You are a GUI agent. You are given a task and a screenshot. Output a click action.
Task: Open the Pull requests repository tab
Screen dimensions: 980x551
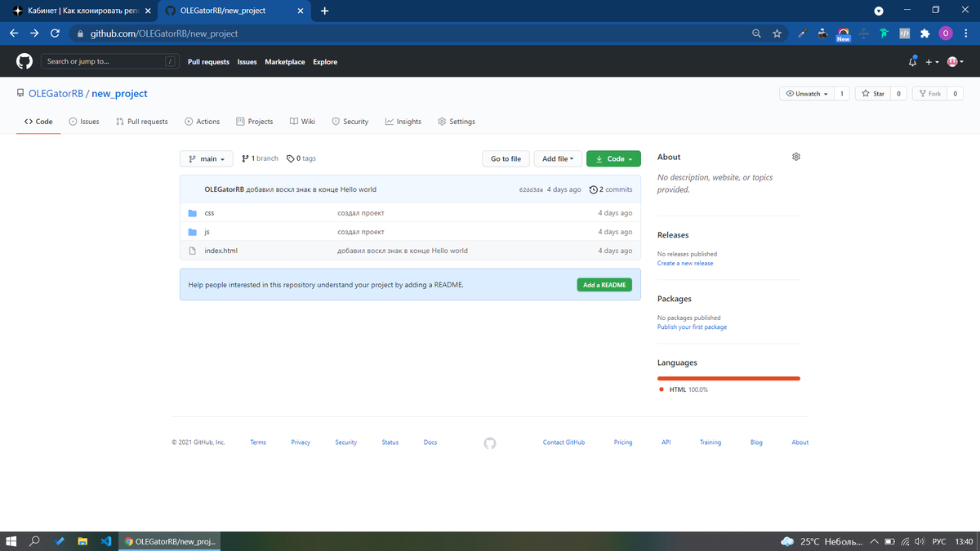click(142, 122)
